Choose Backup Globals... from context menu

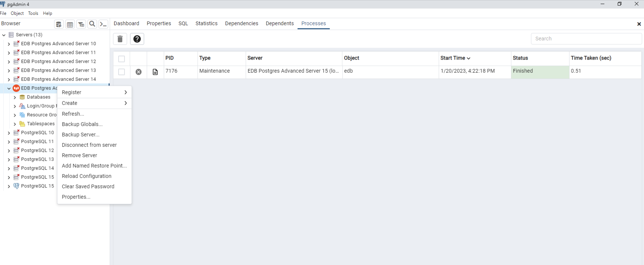click(82, 124)
